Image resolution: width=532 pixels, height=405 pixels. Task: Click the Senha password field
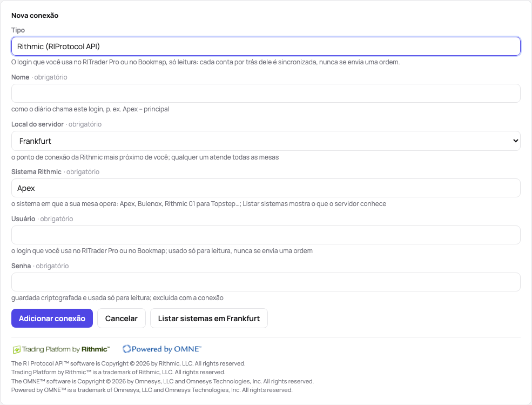point(266,282)
